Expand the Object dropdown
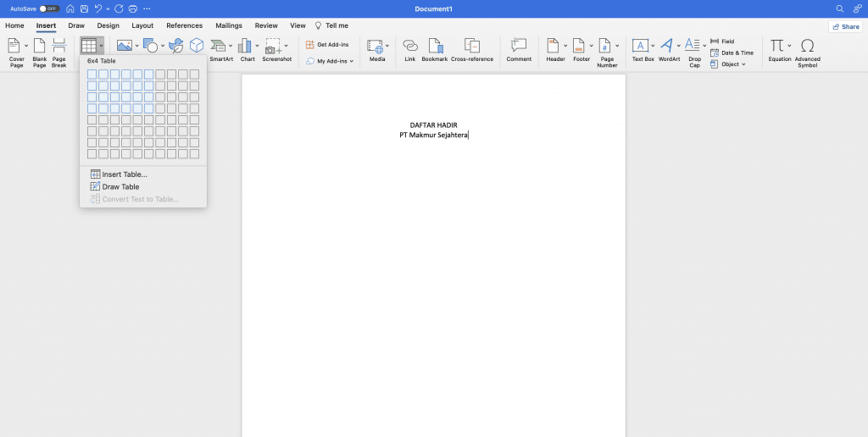 point(728,64)
